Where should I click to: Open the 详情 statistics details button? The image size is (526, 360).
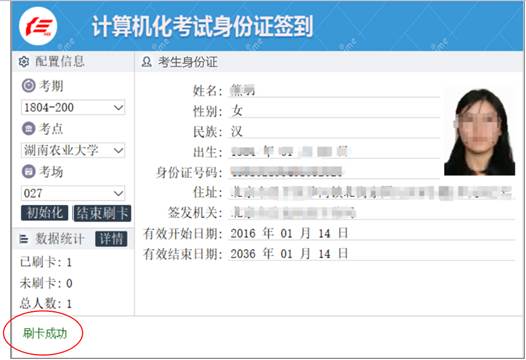(x=111, y=239)
